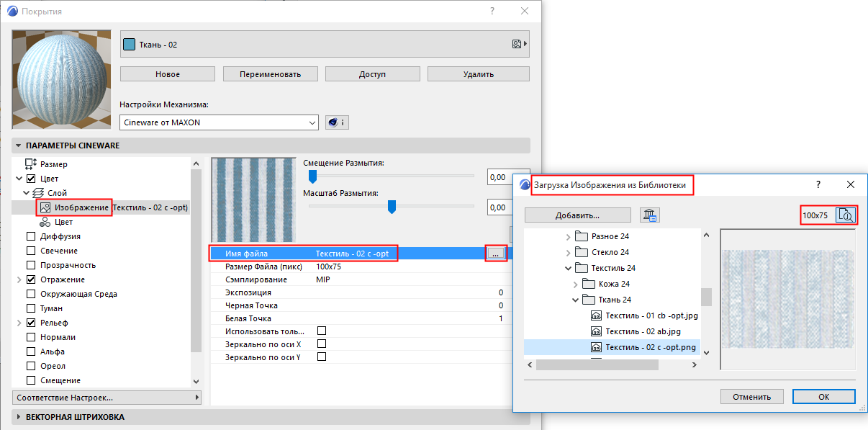
Task: Collapse Ткань 24 folder
Action: (x=575, y=300)
